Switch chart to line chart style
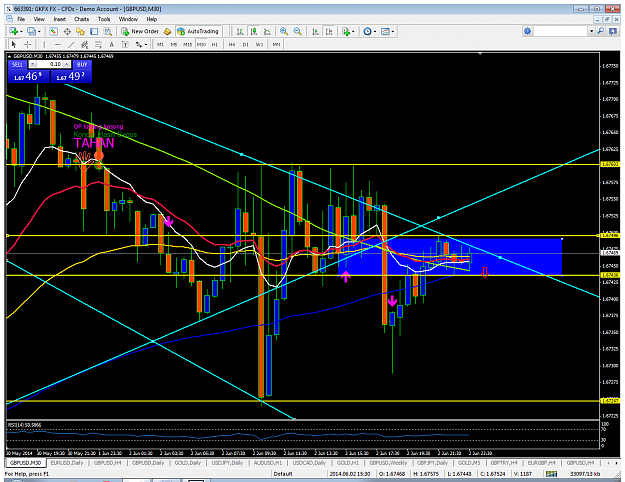Screen dimensions: 625x482 pos(267,31)
